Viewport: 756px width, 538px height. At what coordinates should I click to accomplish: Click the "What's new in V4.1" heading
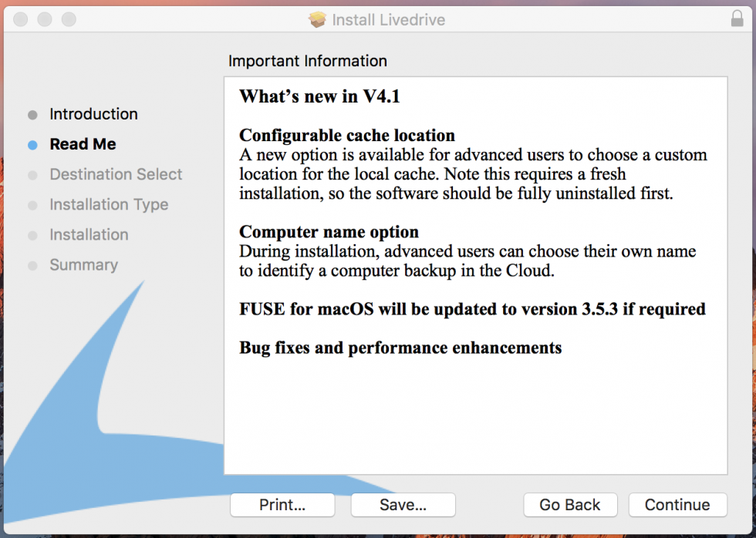[x=319, y=96]
